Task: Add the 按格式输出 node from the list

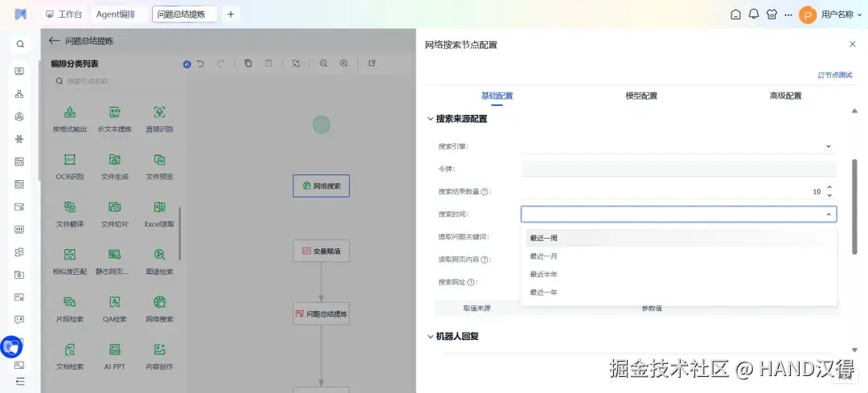Action: 70,120
